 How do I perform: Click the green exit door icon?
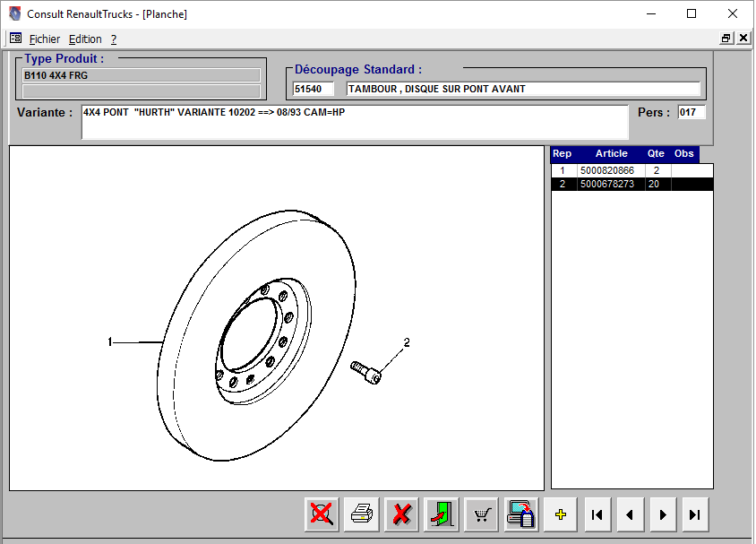(442, 514)
